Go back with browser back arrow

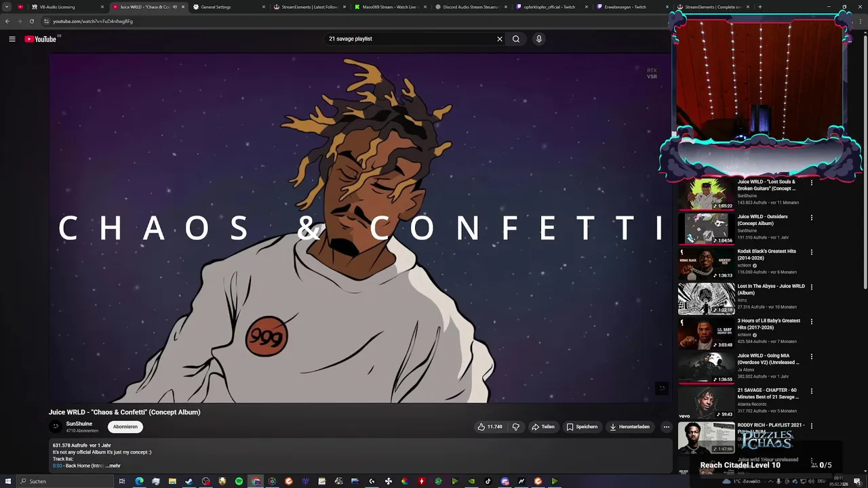coord(7,21)
